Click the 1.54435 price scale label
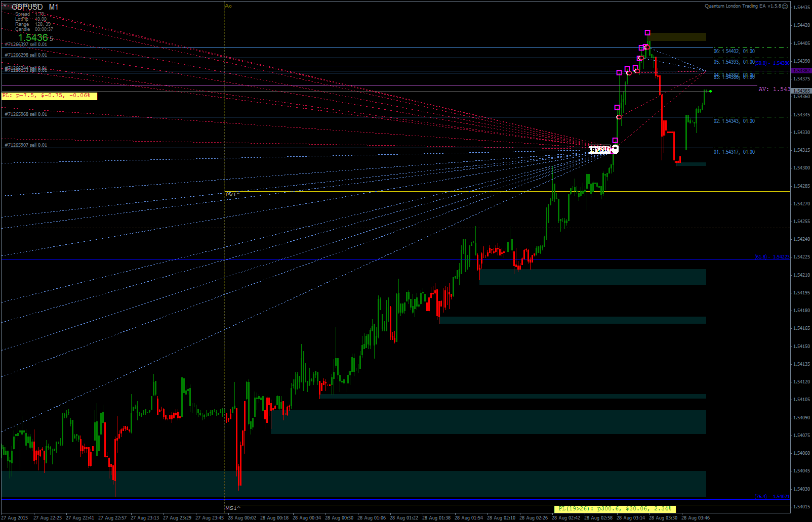 [802, 8]
